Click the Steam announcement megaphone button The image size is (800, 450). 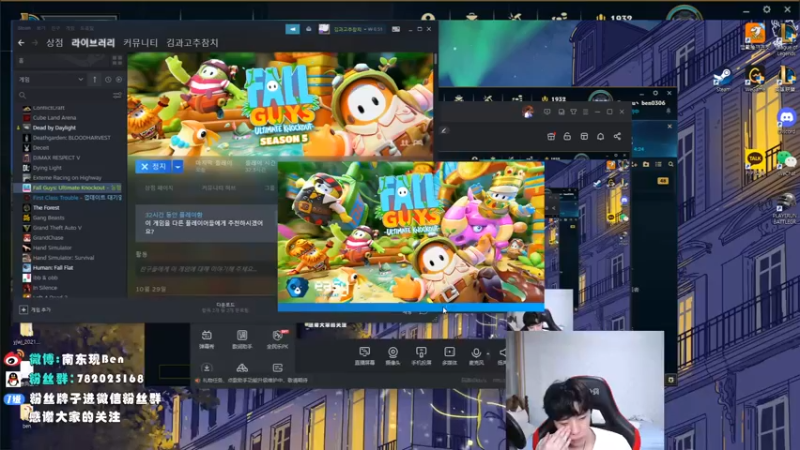(x=292, y=29)
